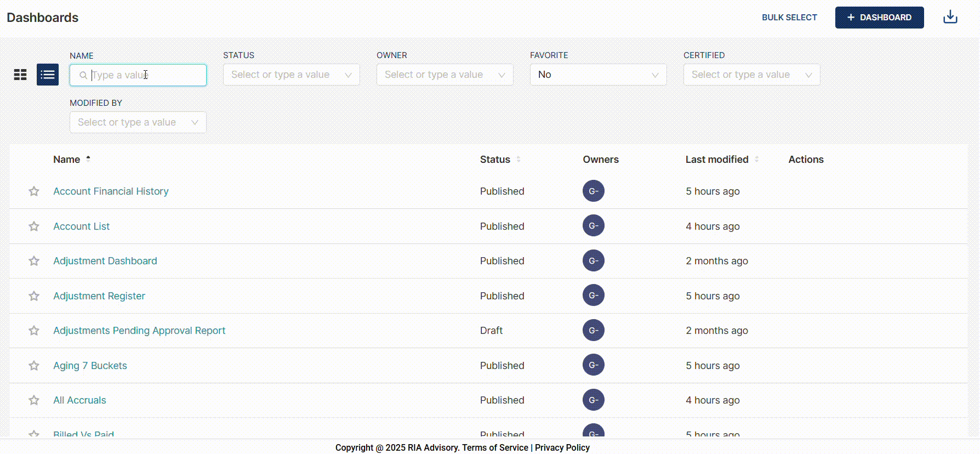Switch to card grid view
This screenshot has width=980, height=454.
(x=20, y=75)
